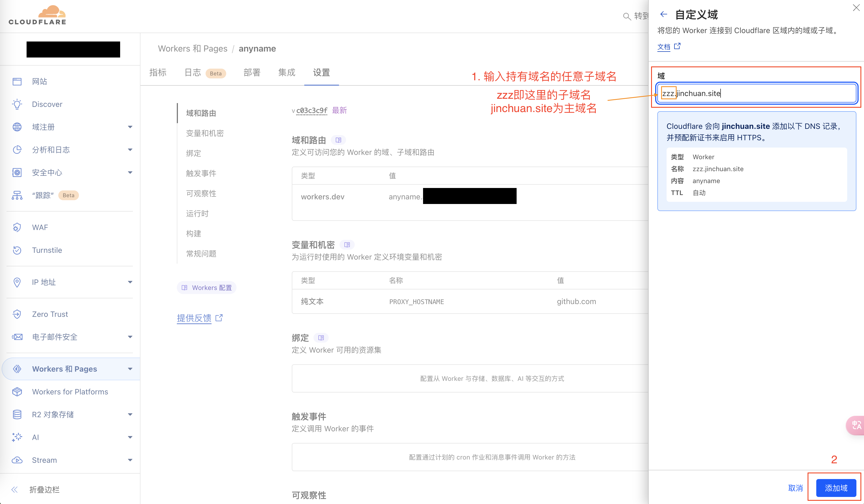Switch to the 日志 tab

[193, 72]
